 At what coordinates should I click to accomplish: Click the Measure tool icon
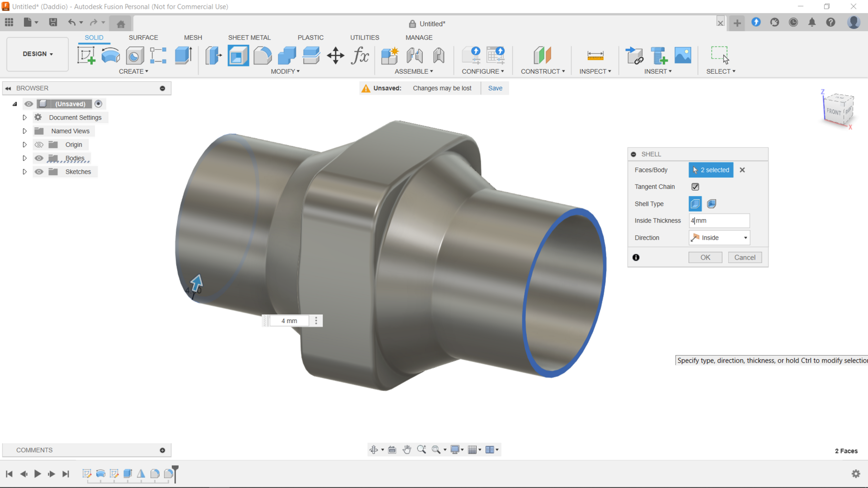click(595, 55)
